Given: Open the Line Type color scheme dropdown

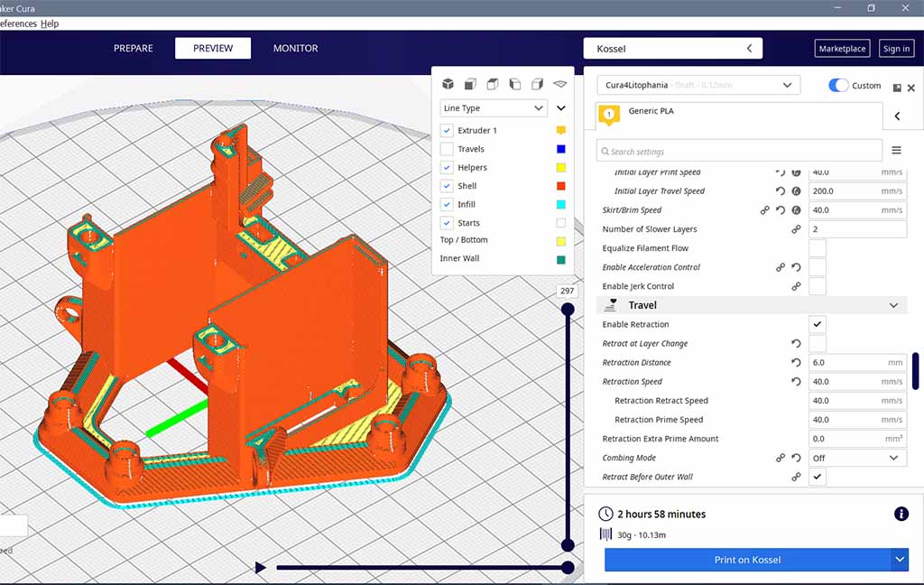Looking at the screenshot, I should (x=494, y=108).
